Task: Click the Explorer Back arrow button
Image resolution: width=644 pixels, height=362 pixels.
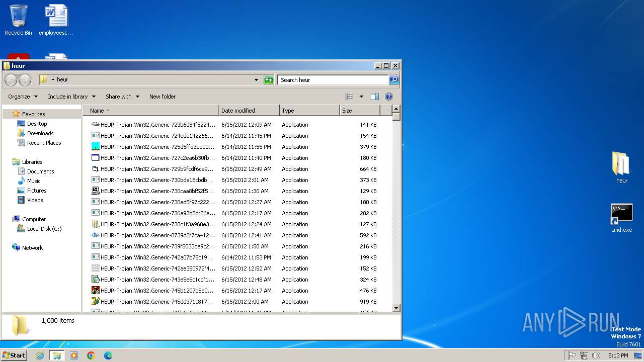Action: pos(11,80)
